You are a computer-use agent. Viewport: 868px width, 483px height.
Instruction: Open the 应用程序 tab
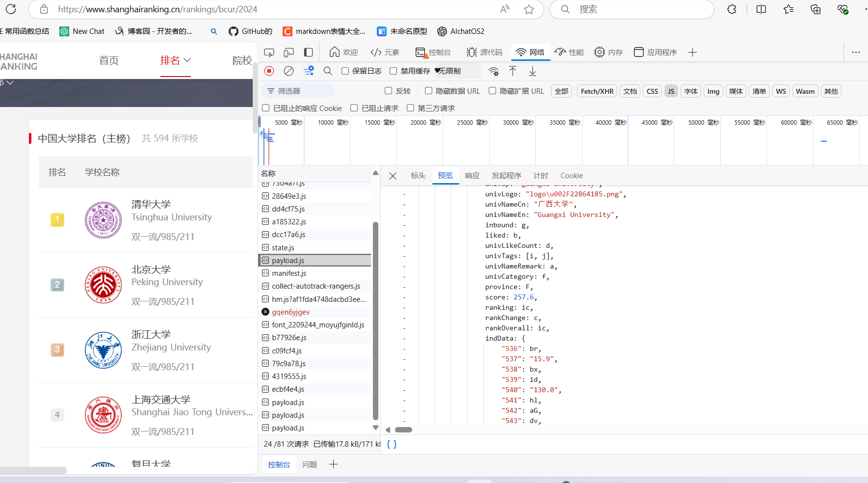pyautogui.click(x=655, y=52)
